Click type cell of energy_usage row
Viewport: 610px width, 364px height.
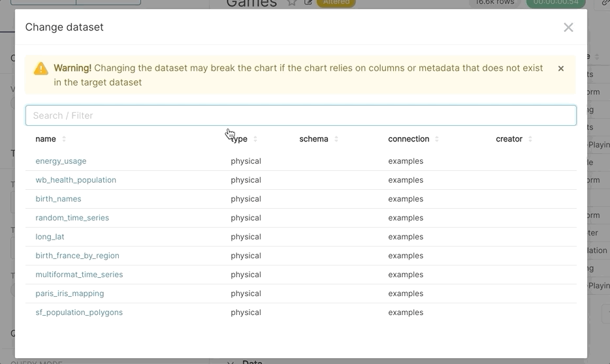246,161
